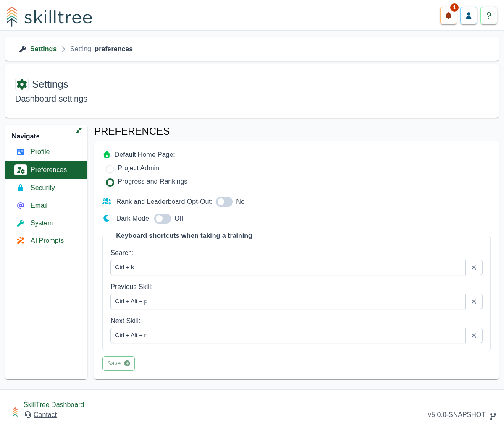This screenshot has width=504, height=430.
Task: Click the Settings breadcrumb link
Action: coord(43,49)
